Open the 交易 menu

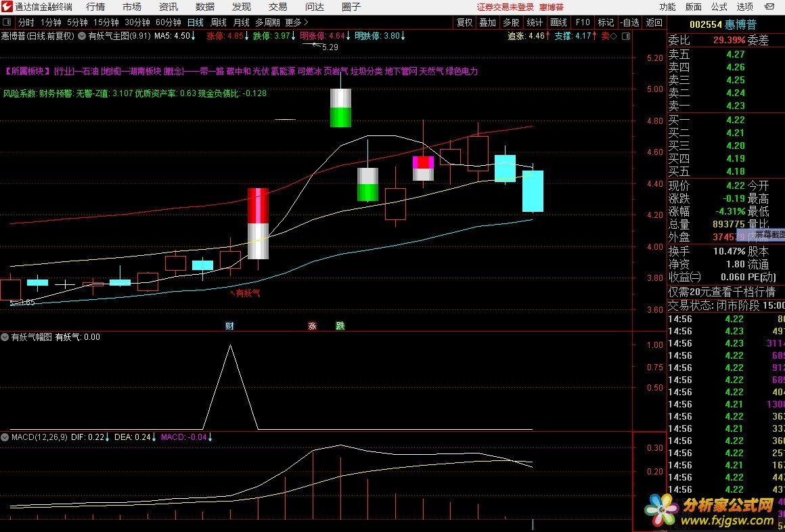point(278,7)
